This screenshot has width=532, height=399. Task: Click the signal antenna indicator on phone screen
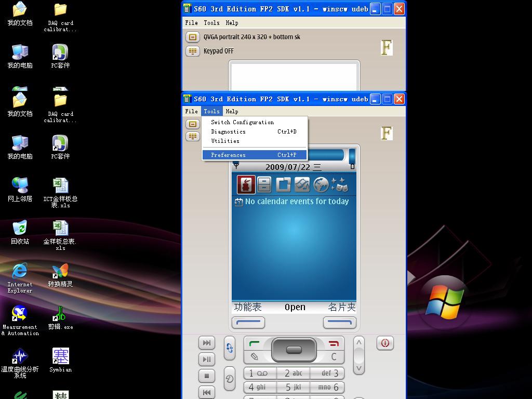(236, 166)
